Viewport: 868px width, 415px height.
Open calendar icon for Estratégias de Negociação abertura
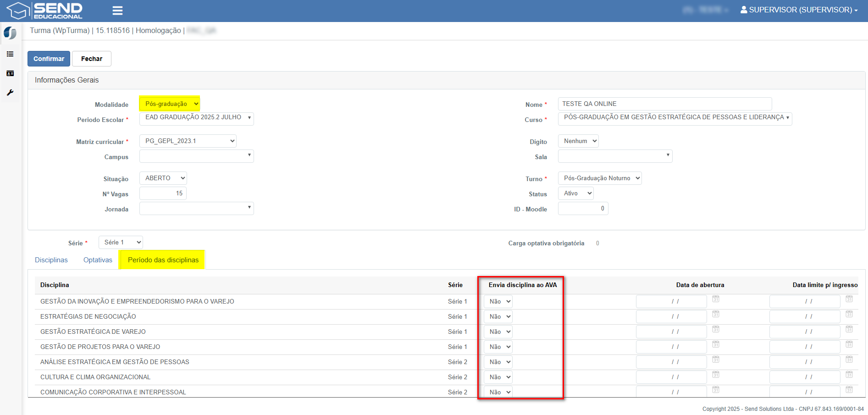[715, 314]
